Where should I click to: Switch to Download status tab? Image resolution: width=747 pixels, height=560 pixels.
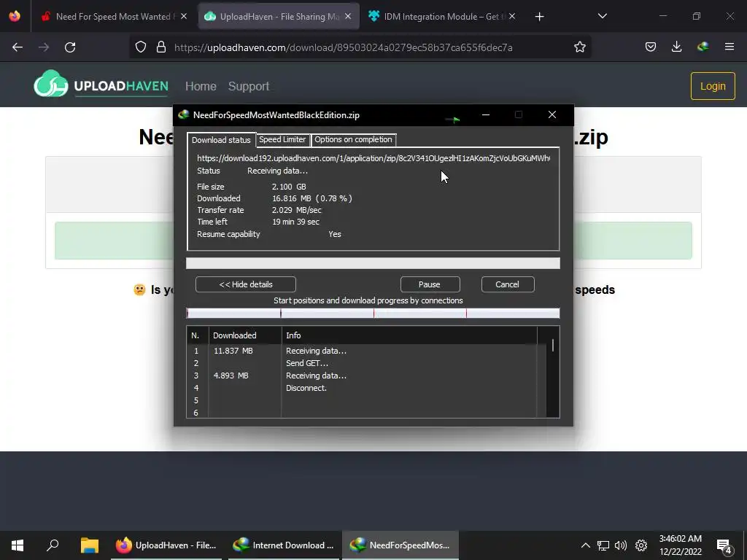pos(221,140)
